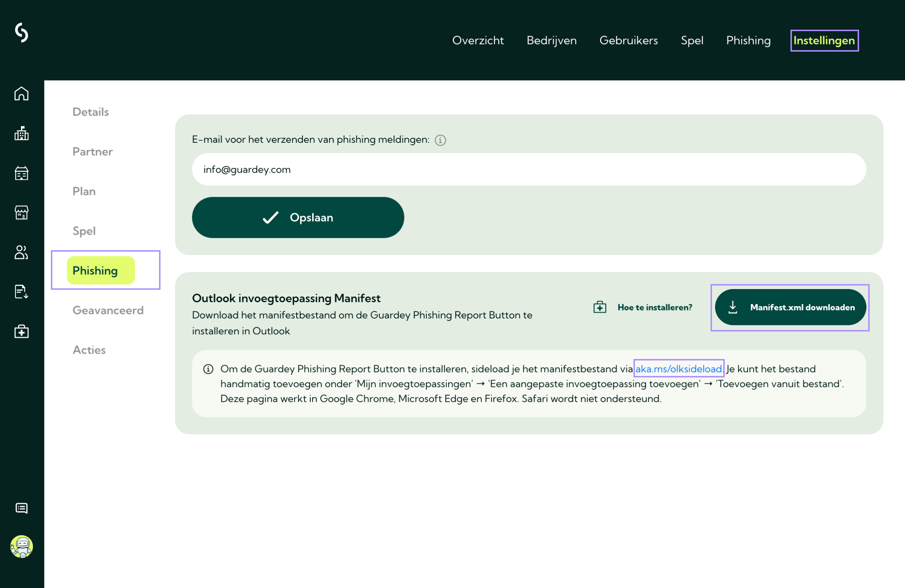
Task: Click the first-aid kit icon in sidebar
Action: tap(22, 331)
